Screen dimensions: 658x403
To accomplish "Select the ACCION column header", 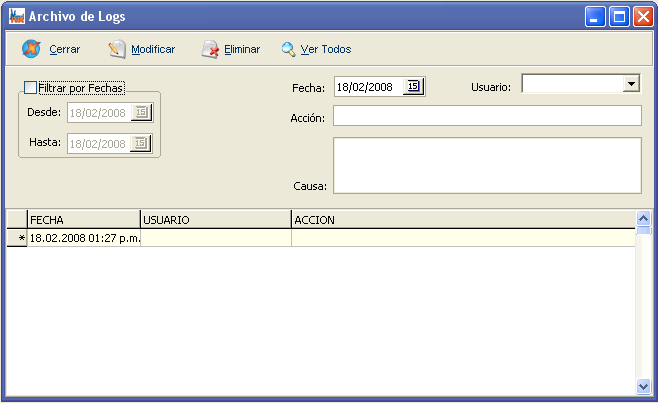I will click(x=462, y=219).
